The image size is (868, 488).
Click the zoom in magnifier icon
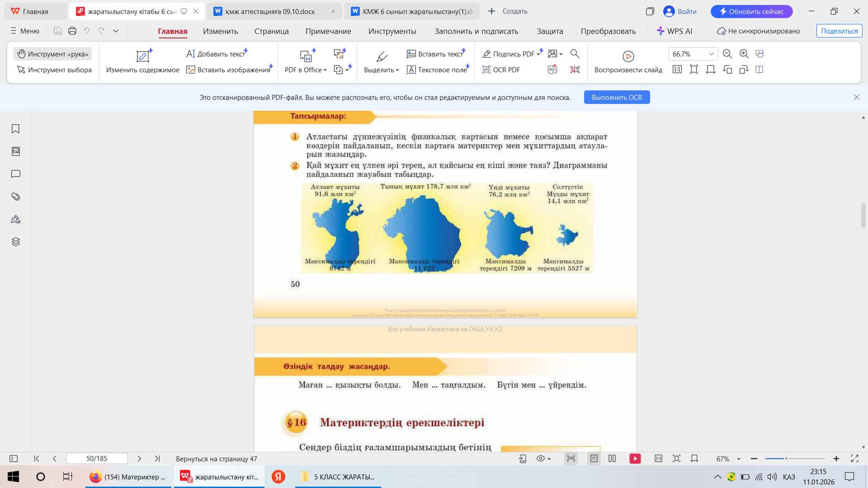(744, 54)
